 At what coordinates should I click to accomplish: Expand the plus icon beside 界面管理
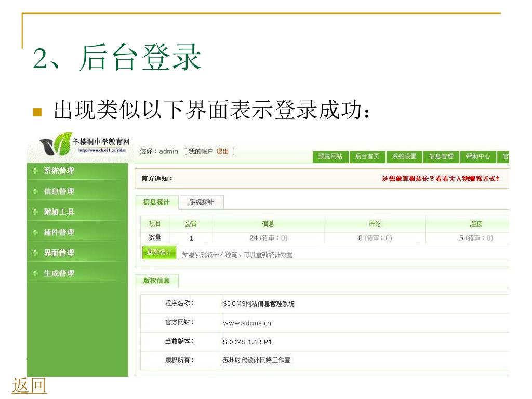[x=35, y=253]
